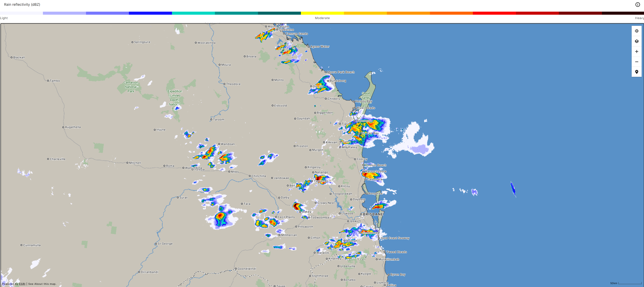Zoom out with the minus button
This screenshot has height=287, width=644.
(637, 62)
